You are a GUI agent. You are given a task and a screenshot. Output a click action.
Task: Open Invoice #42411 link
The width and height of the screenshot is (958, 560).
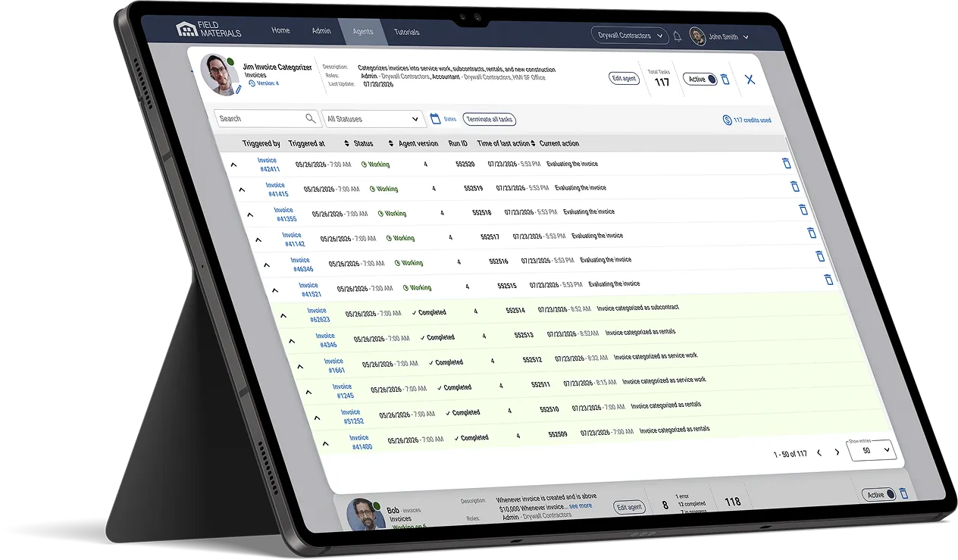[268, 164]
